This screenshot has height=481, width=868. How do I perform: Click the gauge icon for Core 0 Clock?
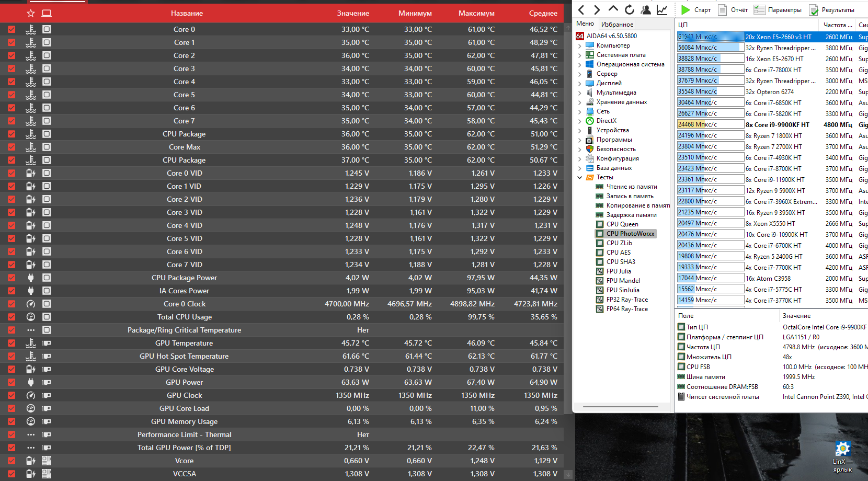(31, 304)
